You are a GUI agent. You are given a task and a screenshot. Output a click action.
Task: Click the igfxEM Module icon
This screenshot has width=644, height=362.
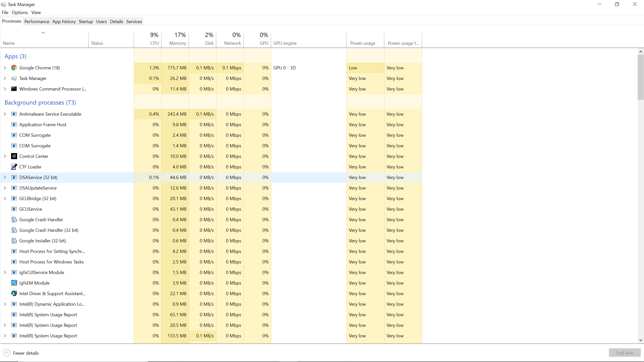(14, 283)
